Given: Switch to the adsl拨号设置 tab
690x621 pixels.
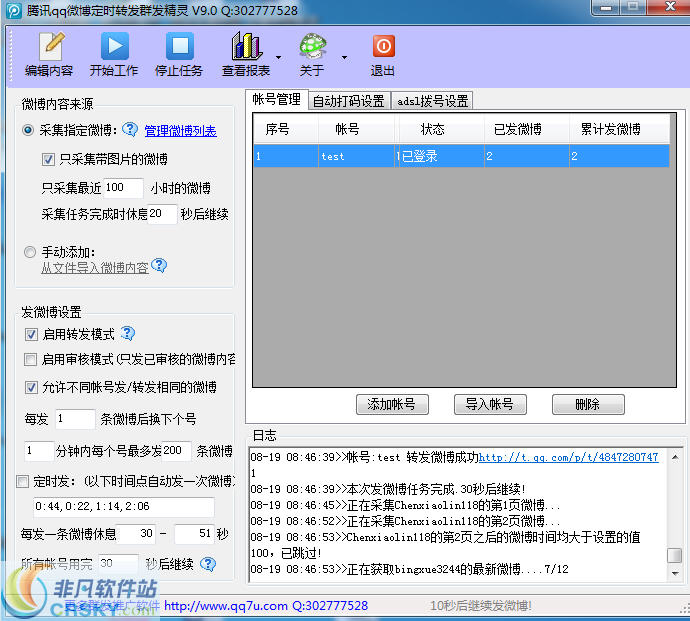Looking at the screenshot, I should click(433, 101).
